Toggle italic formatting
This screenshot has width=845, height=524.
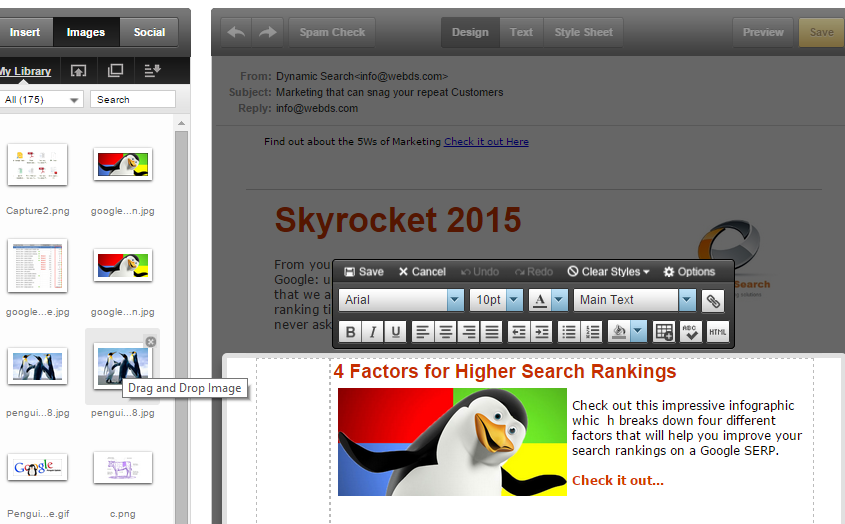tap(373, 332)
